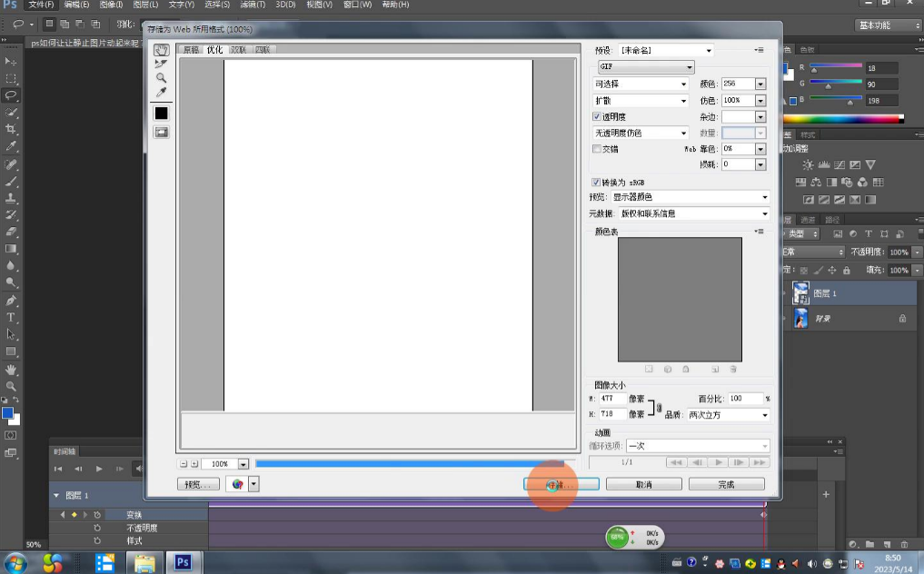
Task: Toggle the width-height constrain link icon
Action: click(659, 407)
